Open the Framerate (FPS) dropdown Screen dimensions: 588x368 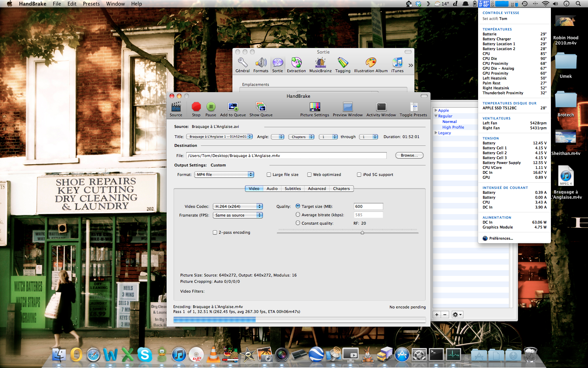(x=238, y=215)
